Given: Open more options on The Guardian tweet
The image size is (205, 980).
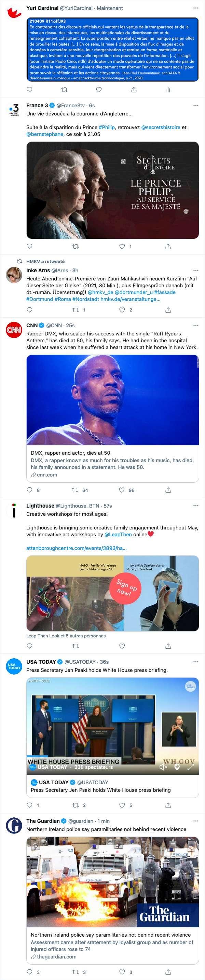Looking at the screenshot, I should tap(196, 821).
